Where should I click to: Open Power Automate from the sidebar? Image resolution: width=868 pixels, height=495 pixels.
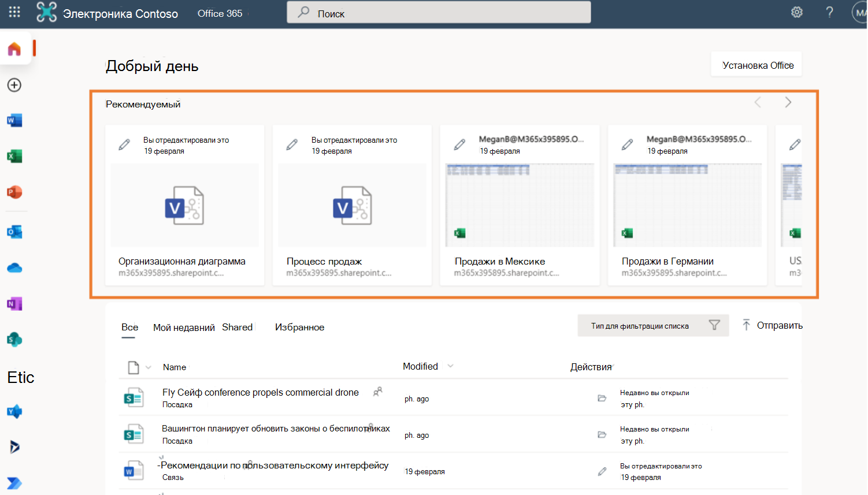(x=14, y=483)
